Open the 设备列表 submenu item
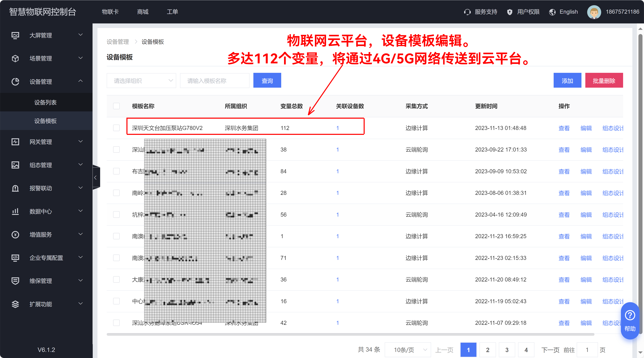 45,102
